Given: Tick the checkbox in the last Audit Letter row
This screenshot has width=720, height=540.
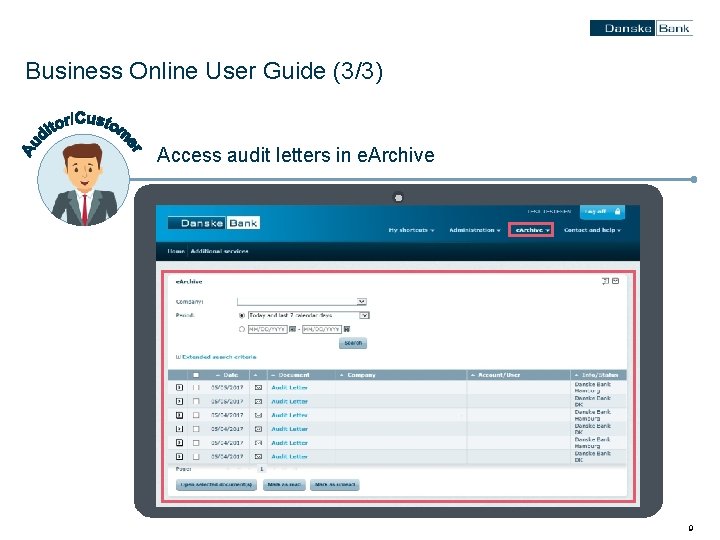Looking at the screenshot, I should tap(196, 456).
